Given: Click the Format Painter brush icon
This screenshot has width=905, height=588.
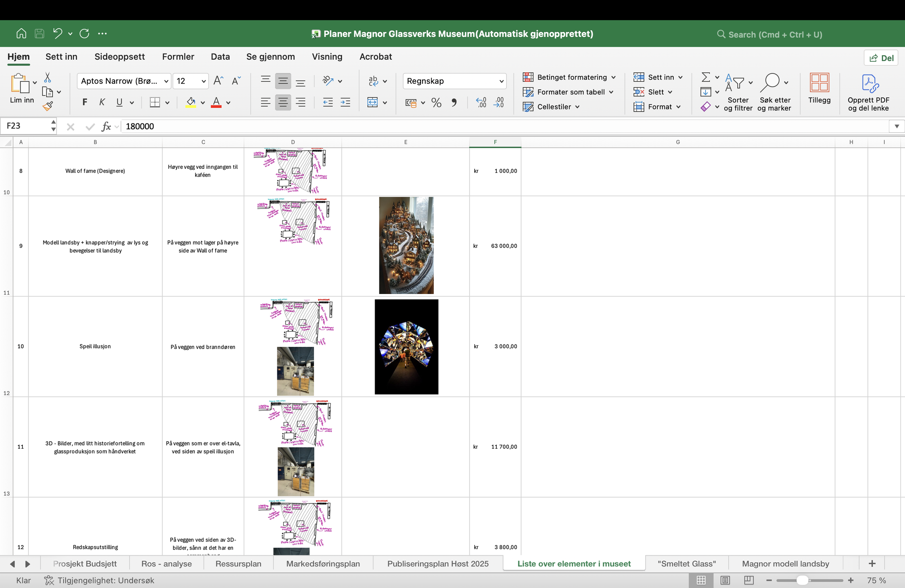Looking at the screenshot, I should (47, 106).
